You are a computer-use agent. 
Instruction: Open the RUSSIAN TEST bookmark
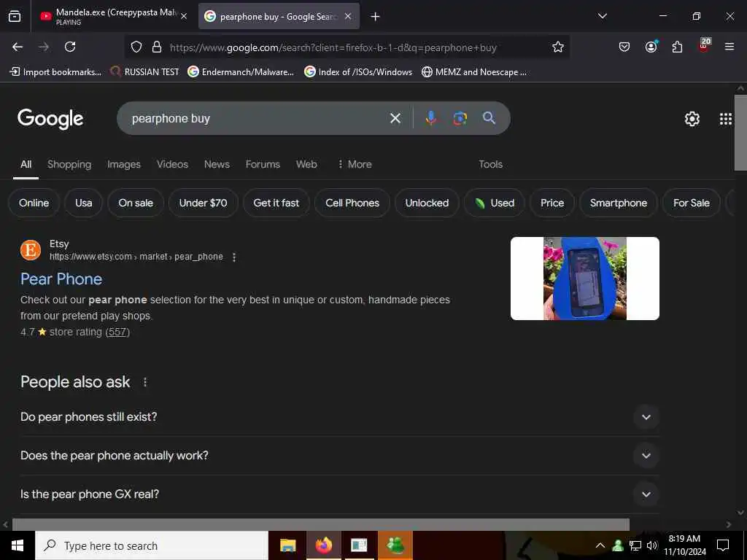pos(145,72)
